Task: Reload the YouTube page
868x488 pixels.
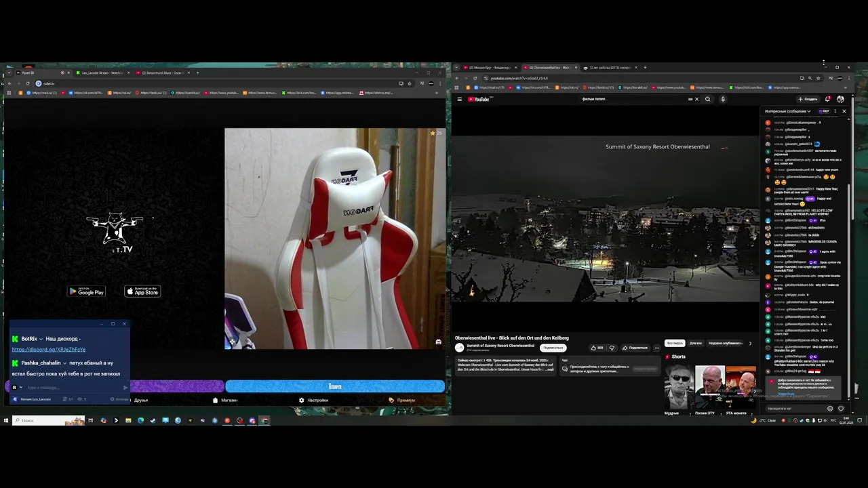Action: (475, 78)
